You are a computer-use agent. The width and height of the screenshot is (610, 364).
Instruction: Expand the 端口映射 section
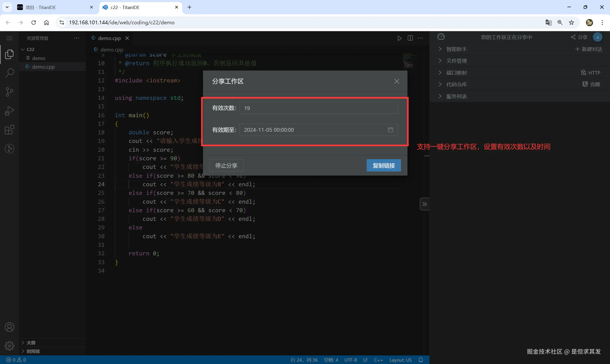point(456,73)
